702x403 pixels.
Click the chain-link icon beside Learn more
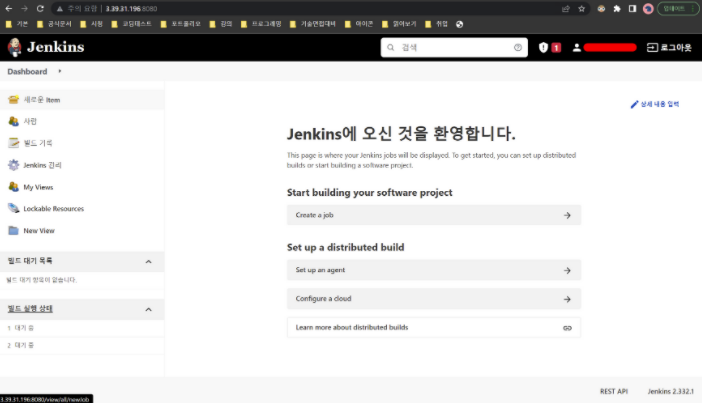click(567, 328)
